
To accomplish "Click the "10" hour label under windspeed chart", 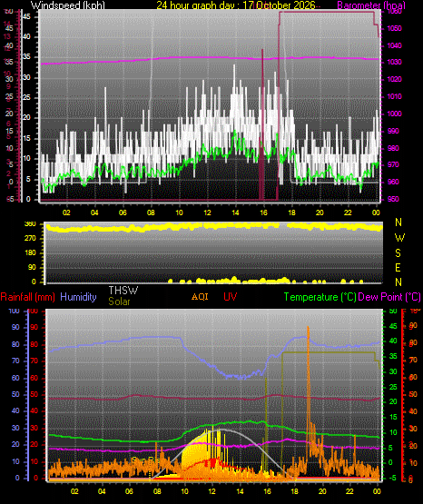I will [179, 212].
